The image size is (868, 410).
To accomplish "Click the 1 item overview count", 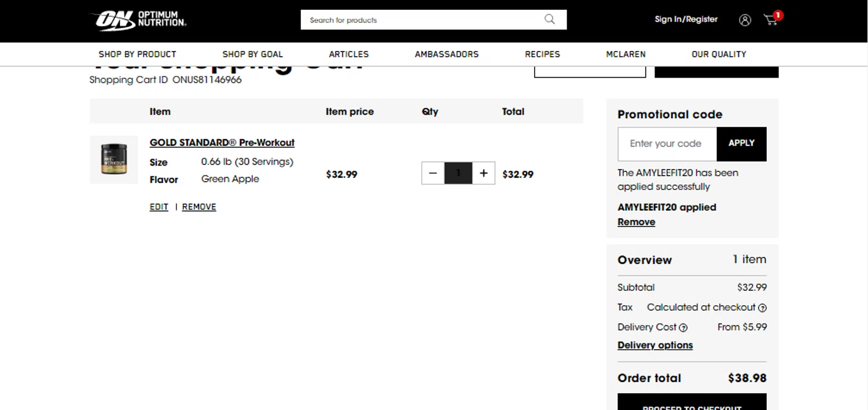I will (x=749, y=259).
